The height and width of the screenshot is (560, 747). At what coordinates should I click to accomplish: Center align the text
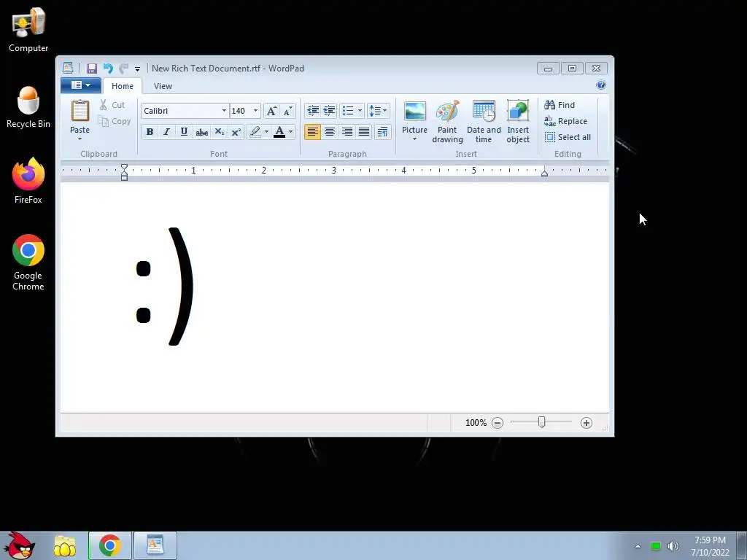pyautogui.click(x=330, y=132)
